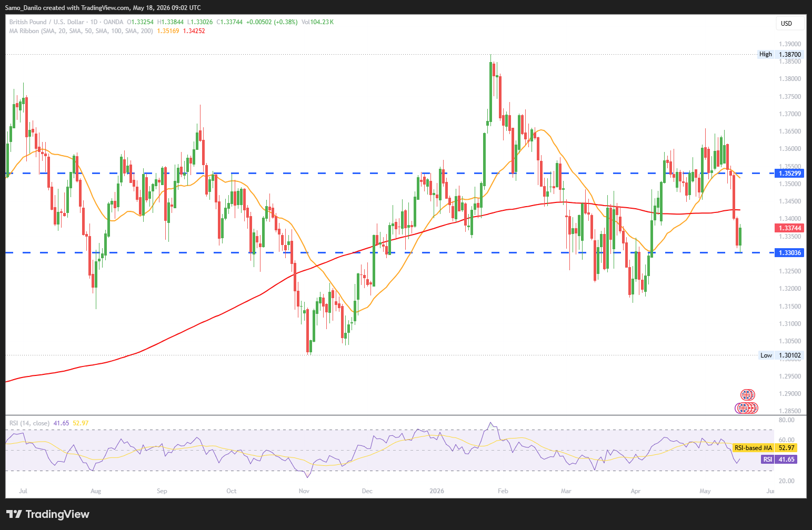Screen dimensions: 812x530
Task: Click the red MA value 1.34252 in legend
Action: 194,31
